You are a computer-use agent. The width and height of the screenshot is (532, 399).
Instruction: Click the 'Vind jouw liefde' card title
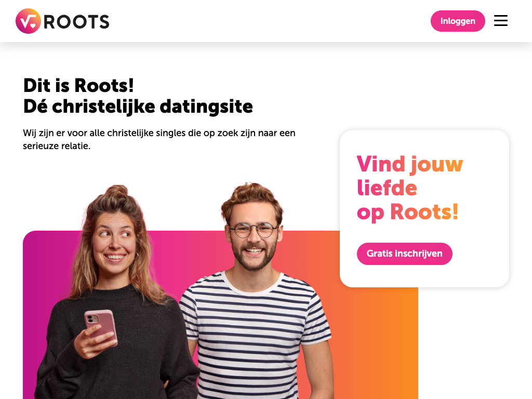pos(409,176)
